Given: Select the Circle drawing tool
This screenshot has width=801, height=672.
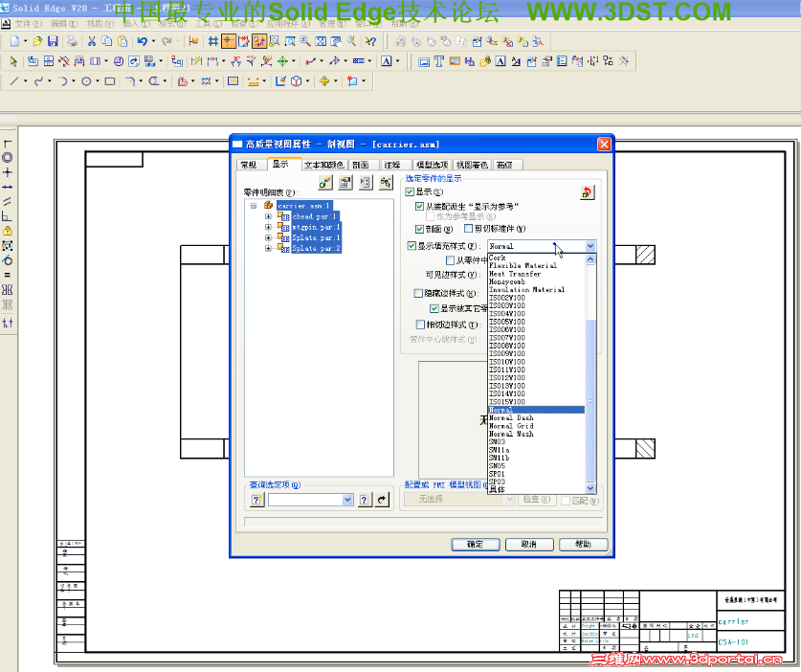Looking at the screenshot, I should 86,81.
